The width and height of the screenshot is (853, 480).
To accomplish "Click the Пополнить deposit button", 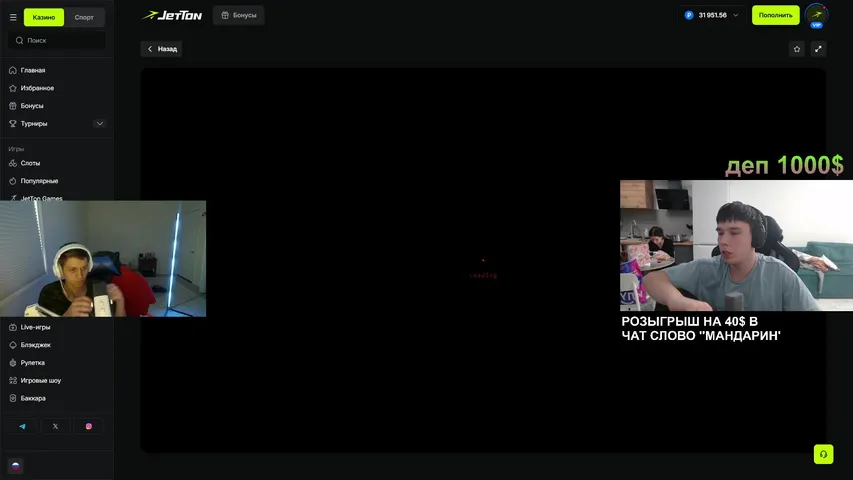I will [775, 16].
